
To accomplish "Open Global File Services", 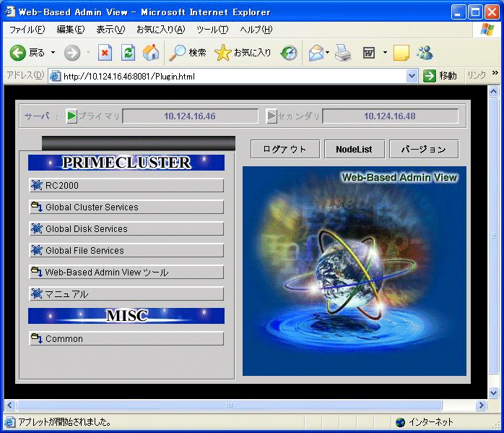I will pos(126,250).
